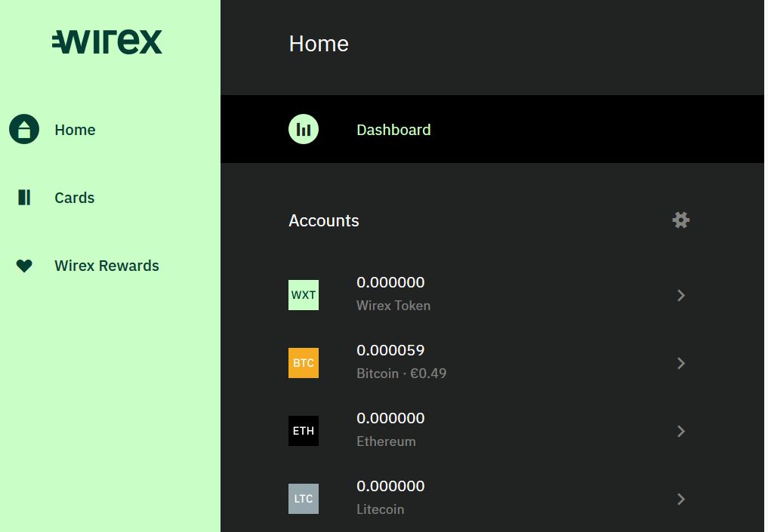Screen dimensions: 768x532
Task: Click the Wirex logo
Action: point(107,42)
